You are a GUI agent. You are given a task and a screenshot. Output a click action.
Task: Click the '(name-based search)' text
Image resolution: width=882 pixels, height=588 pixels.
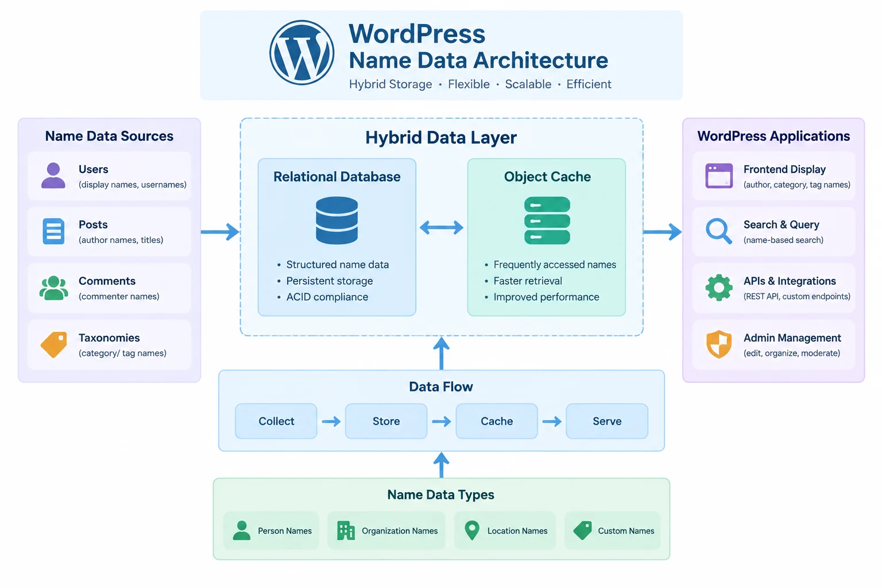tap(783, 240)
